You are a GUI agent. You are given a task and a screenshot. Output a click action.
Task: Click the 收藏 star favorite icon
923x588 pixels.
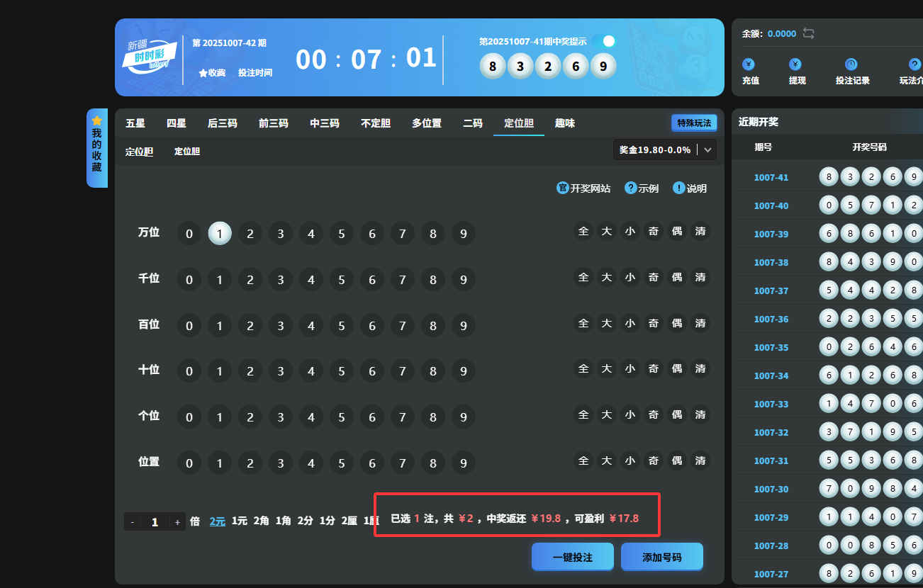tap(203, 73)
